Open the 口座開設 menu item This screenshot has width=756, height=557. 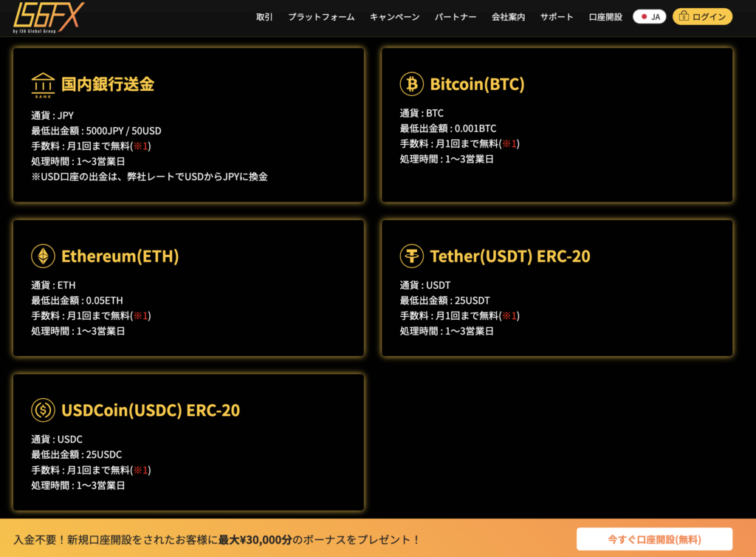point(605,17)
